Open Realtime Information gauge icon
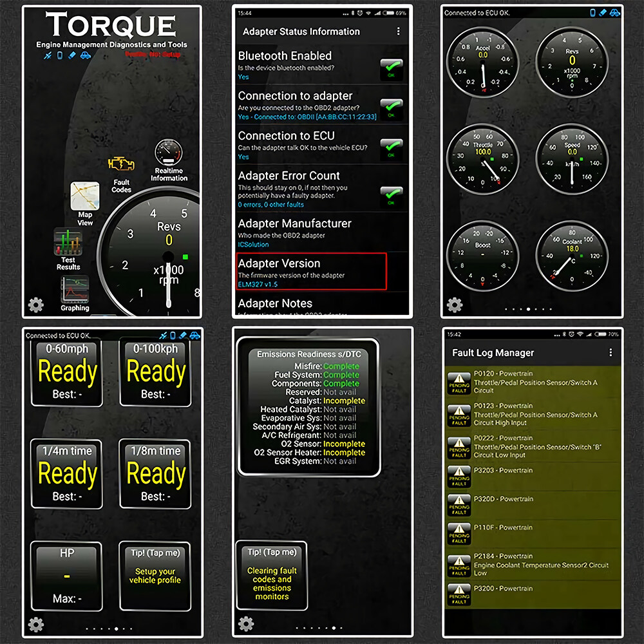This screenshot has width=644, height=644. click(x=169, y=153)
